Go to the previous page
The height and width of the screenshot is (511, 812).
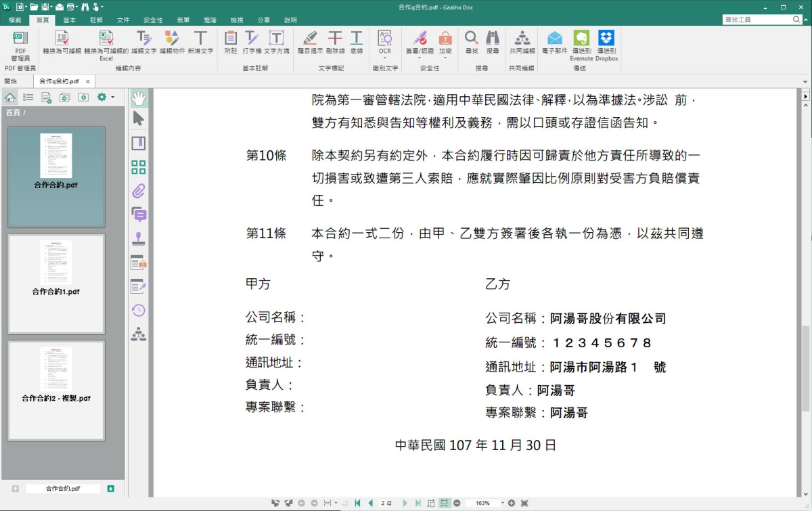click(370, 503)
